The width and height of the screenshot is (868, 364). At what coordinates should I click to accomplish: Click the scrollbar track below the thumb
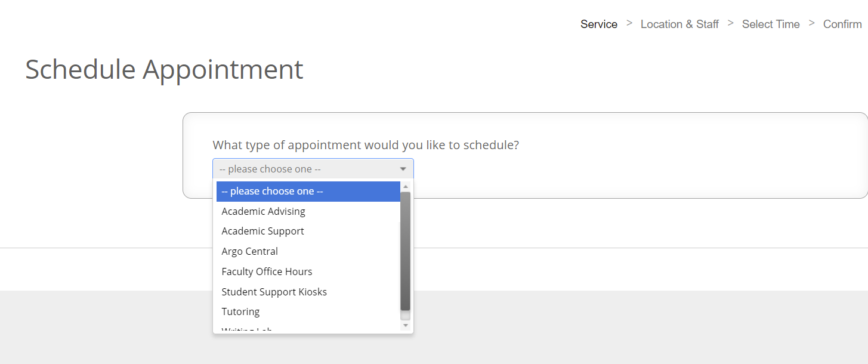point(406,316)
